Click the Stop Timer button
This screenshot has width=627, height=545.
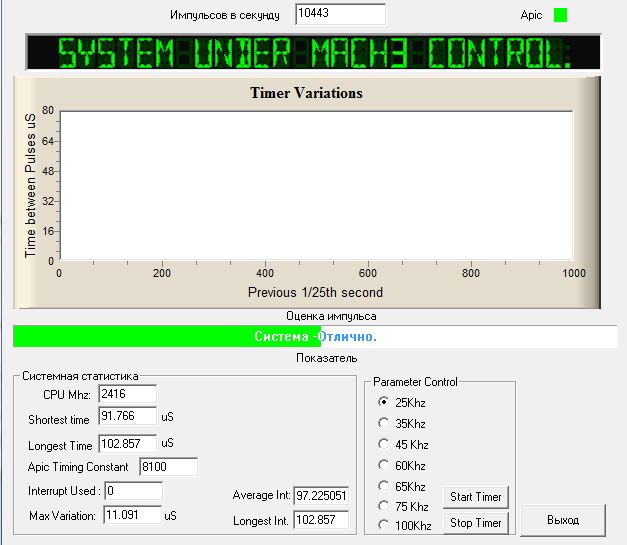(x=475, y=523)
